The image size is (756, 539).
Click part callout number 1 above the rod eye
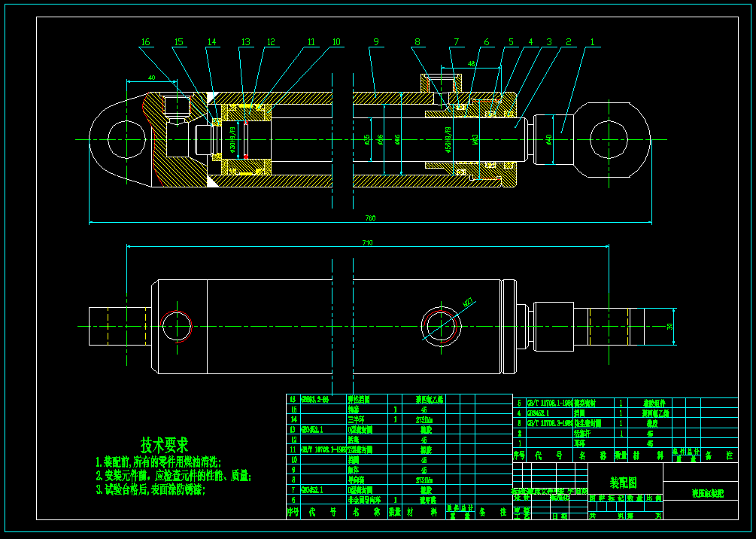[593, 42]
